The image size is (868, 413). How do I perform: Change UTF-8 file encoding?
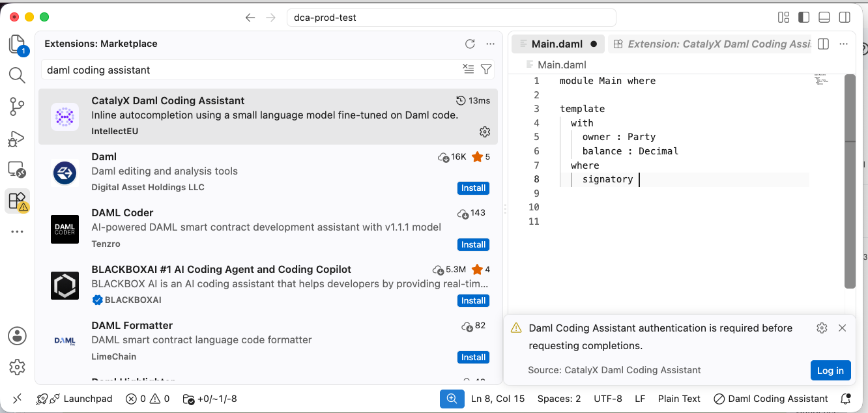point(608,399)
